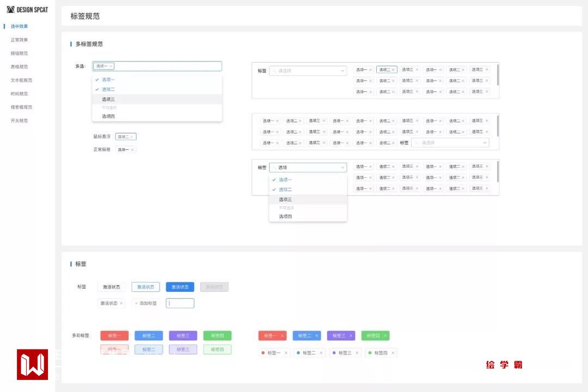Remove the purple-dot 标签三 tag
This screenshot has width=588, height=392.
[357, 353]
